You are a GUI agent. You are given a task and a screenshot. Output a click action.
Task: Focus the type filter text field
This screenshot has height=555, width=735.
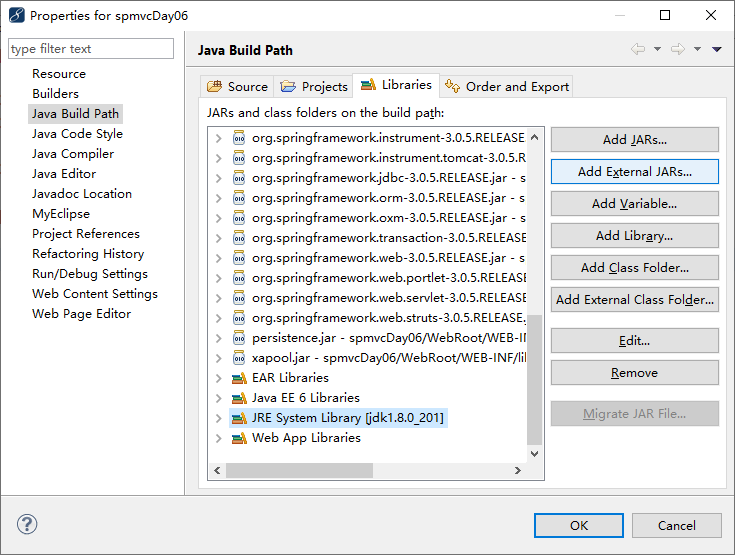[91, 49]
